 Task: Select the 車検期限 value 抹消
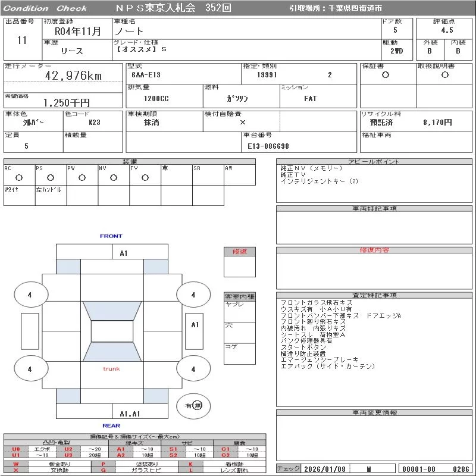coord(152,123)
